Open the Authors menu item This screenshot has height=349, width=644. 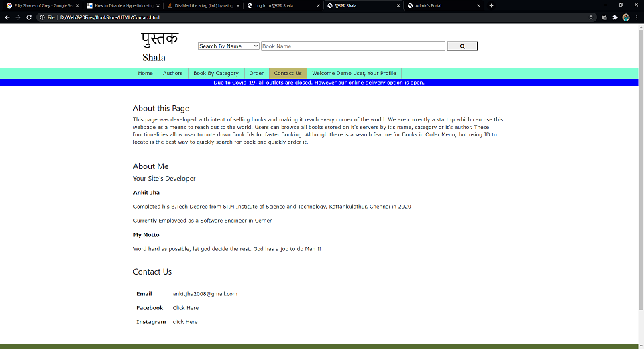pos(173,73)
